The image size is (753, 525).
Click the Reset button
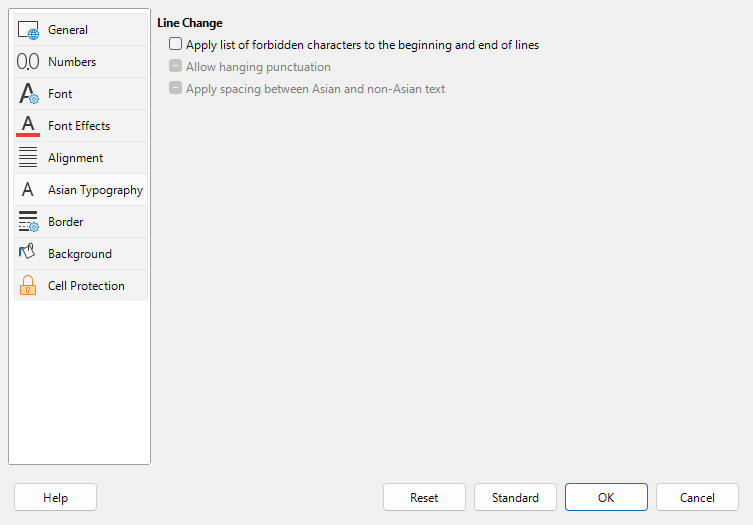[424, 497]
